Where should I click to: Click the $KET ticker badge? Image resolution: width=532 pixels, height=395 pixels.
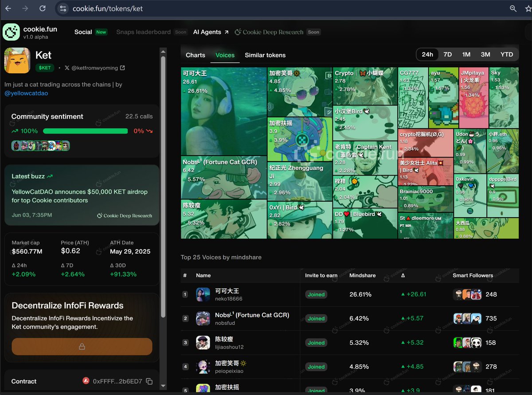(x=45, y=68)
